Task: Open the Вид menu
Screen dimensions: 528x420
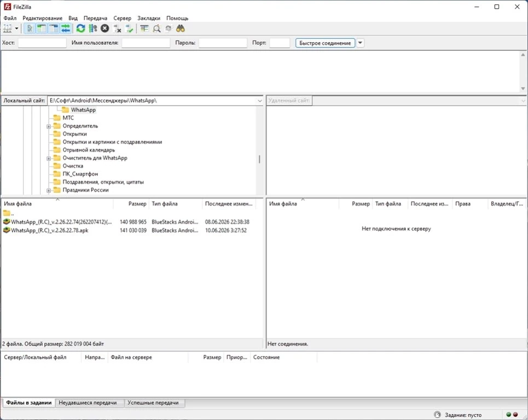Action: [x=73, y=18]
